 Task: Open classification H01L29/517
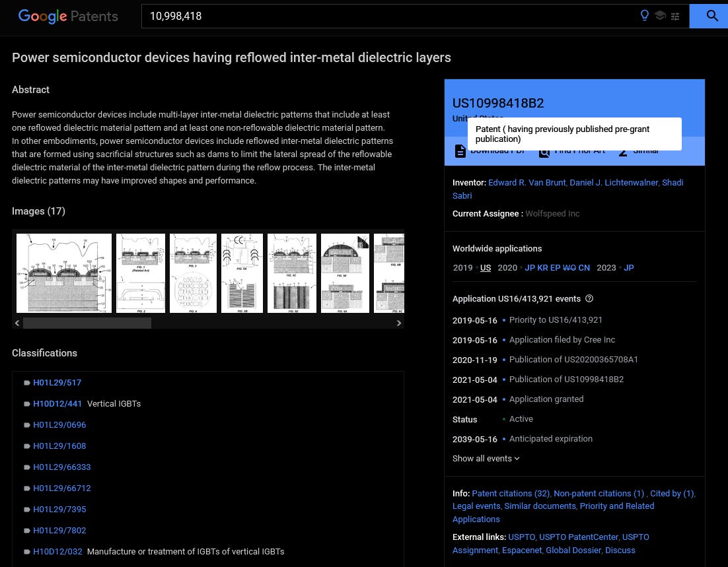57,383
